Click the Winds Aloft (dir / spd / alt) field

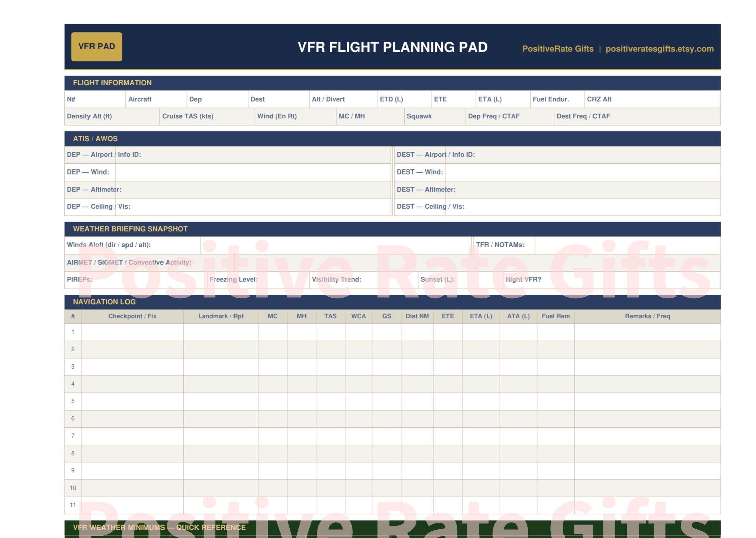coord(268,245)
